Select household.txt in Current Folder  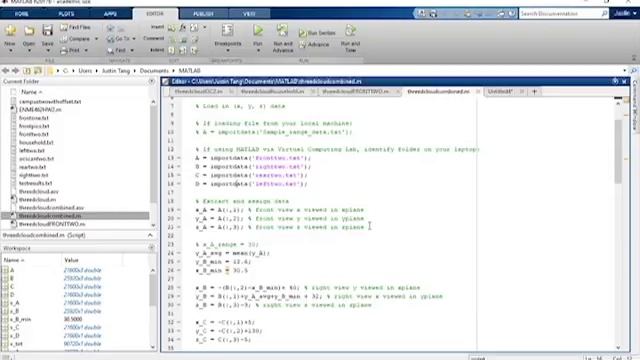(x=36, y=142)
